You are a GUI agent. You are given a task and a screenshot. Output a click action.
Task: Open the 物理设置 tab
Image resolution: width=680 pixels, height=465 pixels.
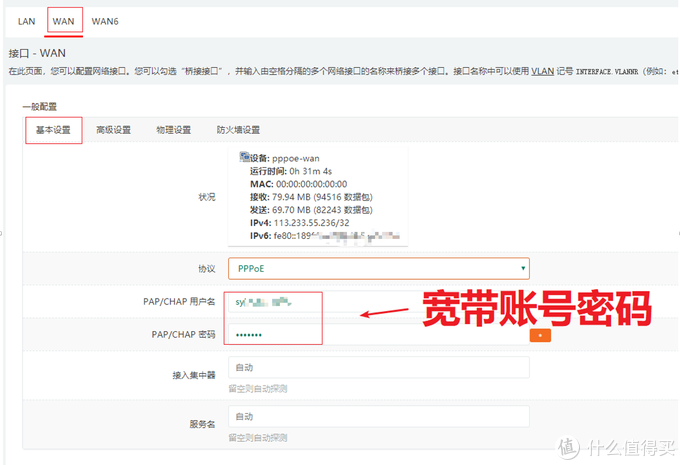click(173, 130)
